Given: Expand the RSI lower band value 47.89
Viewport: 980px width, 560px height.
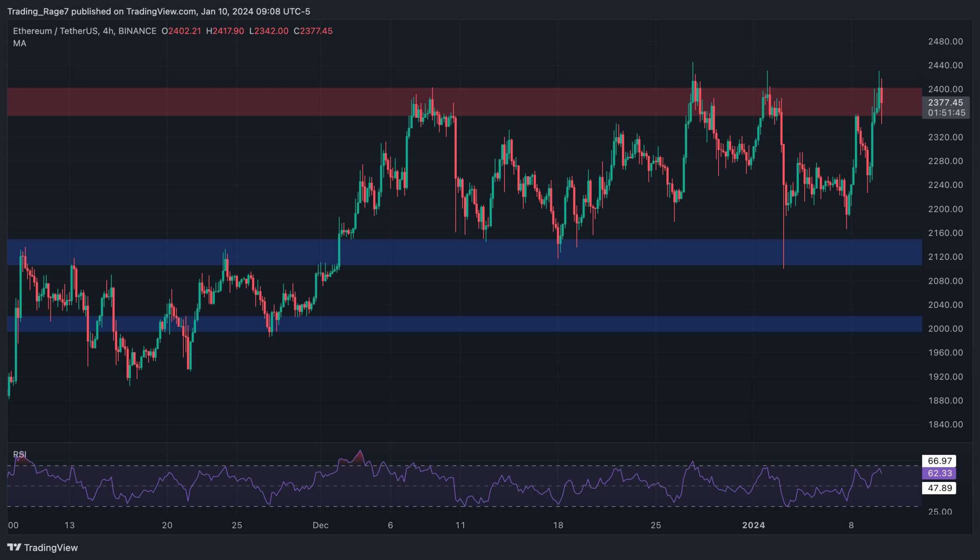Looking at the screenshot, I should [939, 488].
